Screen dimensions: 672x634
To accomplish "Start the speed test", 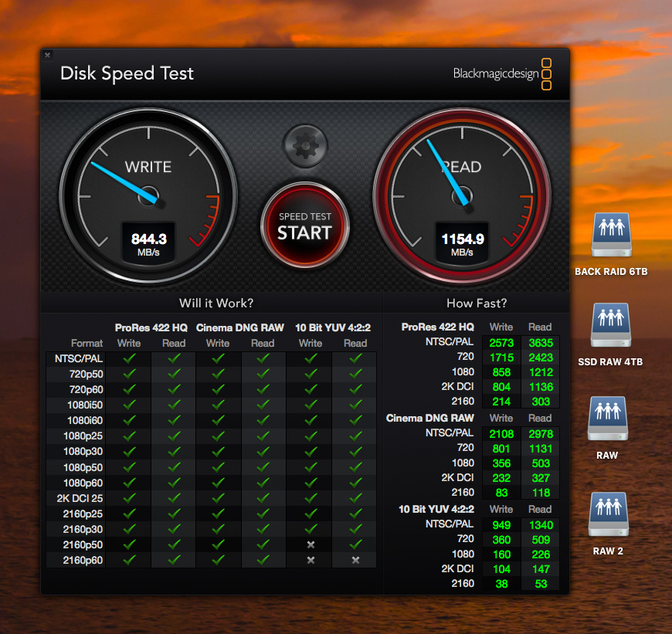I will (305, 225).
